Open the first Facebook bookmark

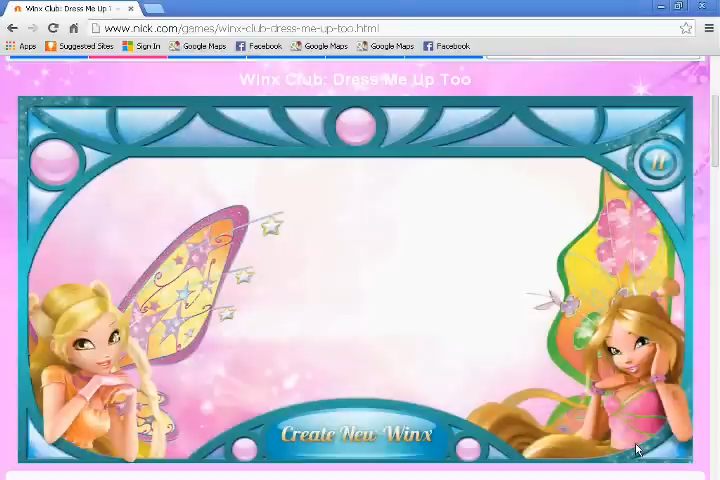click(x=259, y=46)
